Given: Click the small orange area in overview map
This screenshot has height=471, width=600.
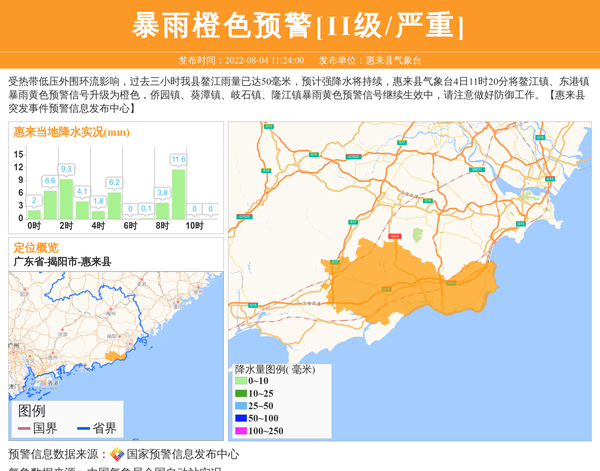Looking at the screenshot, I should pyautogui.click(x=118, y=354).
